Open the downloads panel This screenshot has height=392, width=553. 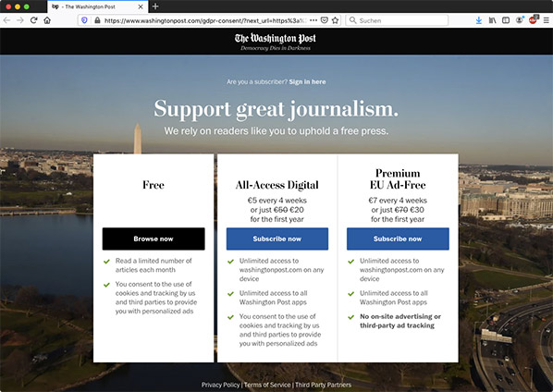[479, 20]
